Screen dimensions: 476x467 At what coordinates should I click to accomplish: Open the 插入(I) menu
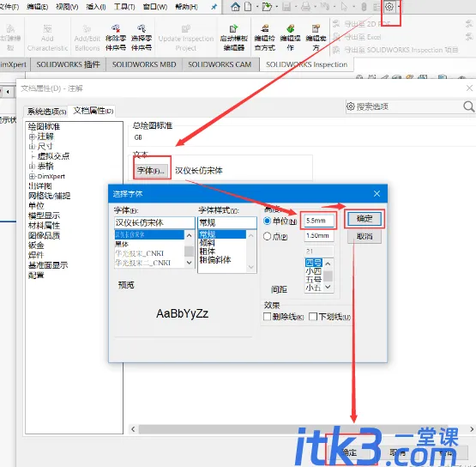[x=96, y=6]
